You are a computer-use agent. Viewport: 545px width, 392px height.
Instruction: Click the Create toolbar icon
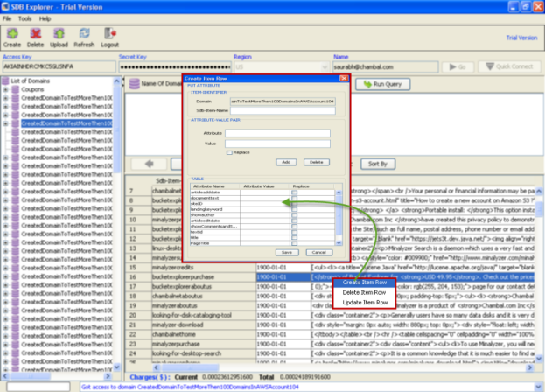click(x=12, y=33)
